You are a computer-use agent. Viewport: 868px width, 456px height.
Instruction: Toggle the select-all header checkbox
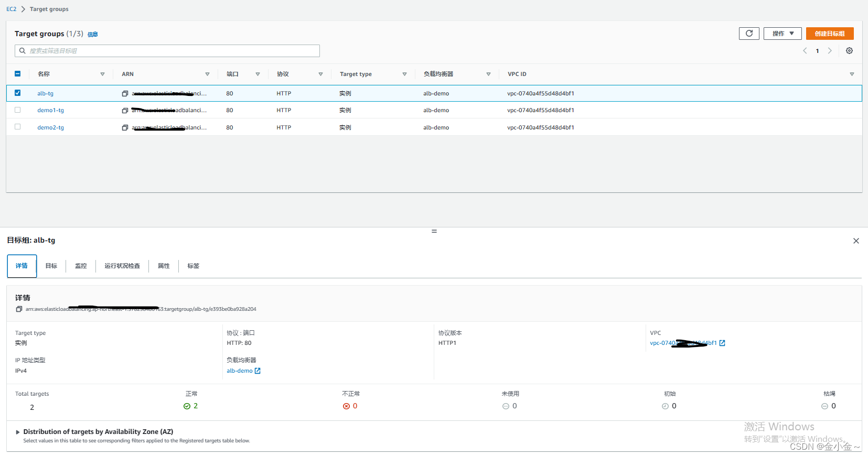tap(17, 74)
